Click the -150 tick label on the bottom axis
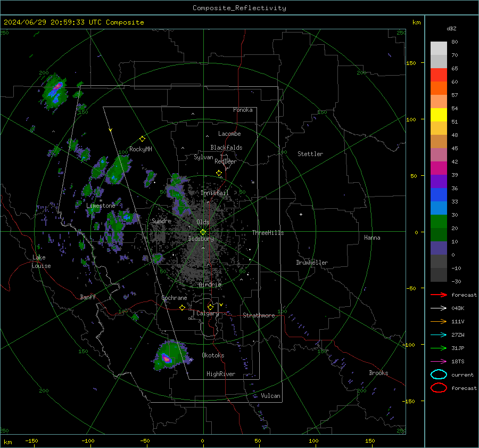Screen dimensions: 479x448 point(31,441)
